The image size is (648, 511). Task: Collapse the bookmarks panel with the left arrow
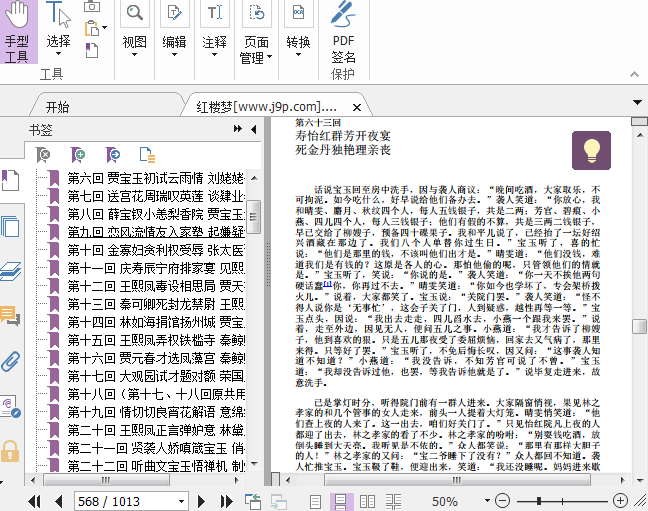click(x=253, y=129)
